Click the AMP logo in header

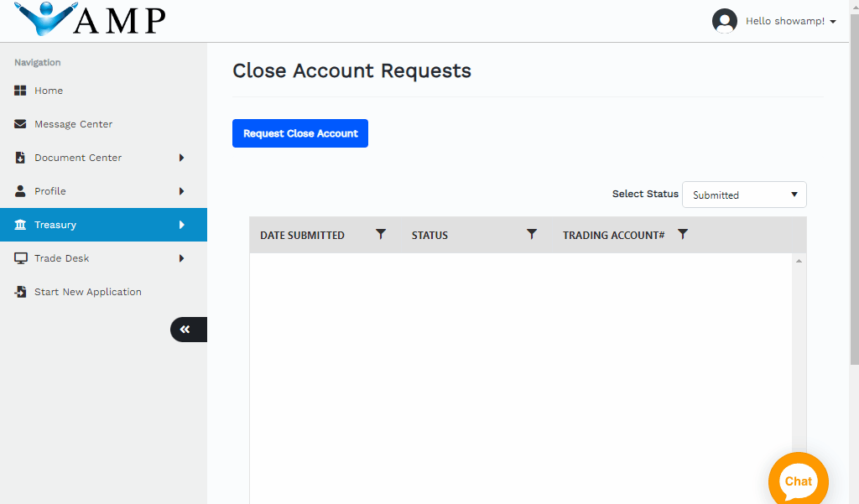click(91, 19)
